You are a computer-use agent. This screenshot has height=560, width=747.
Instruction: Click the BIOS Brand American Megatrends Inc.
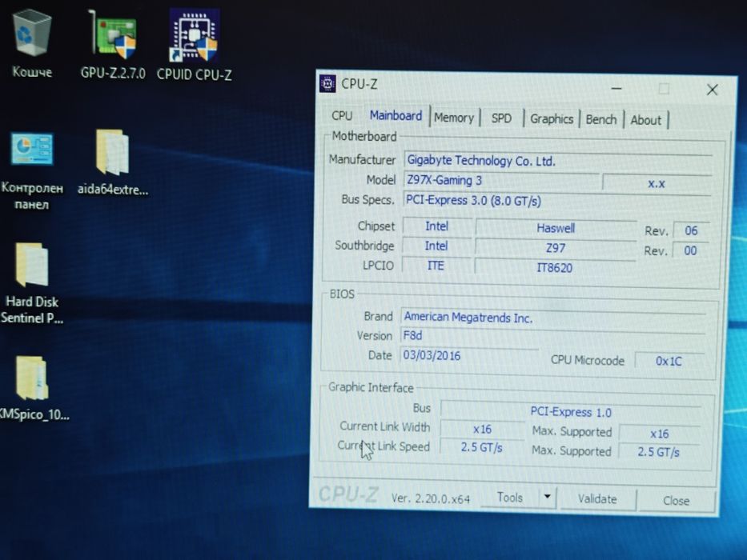[x=552, y=318]
